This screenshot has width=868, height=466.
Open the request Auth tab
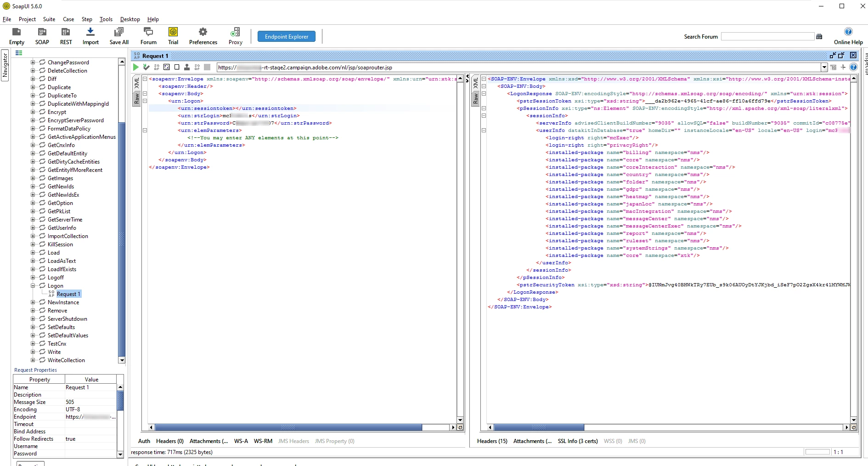[144, 441]
